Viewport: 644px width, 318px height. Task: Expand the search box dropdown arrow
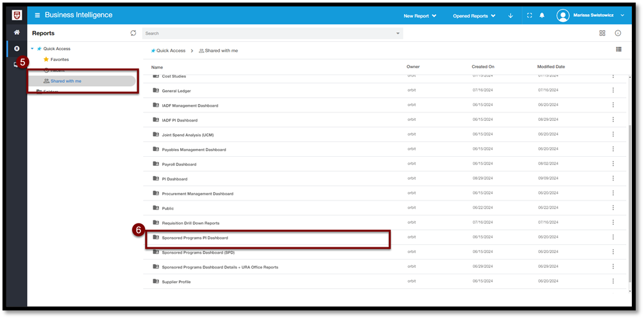coord(398,33)
